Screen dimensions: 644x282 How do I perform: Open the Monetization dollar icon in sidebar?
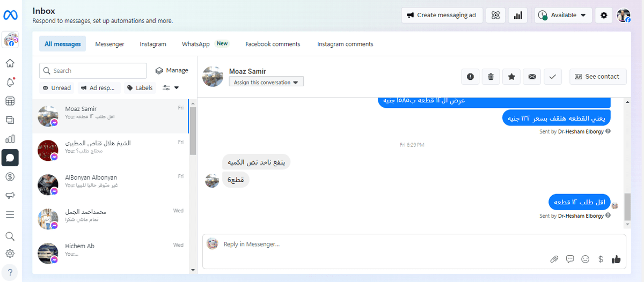(10, 176)
